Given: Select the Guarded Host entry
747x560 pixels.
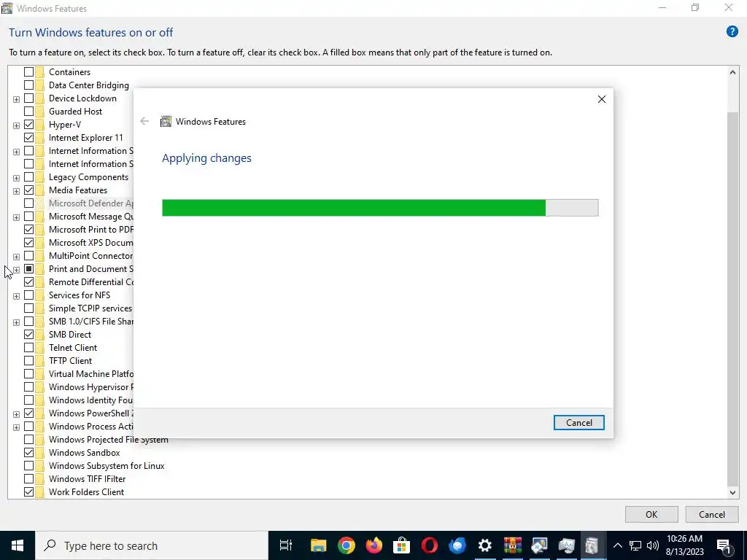Looking at the screenshot, I should [75, 112].
